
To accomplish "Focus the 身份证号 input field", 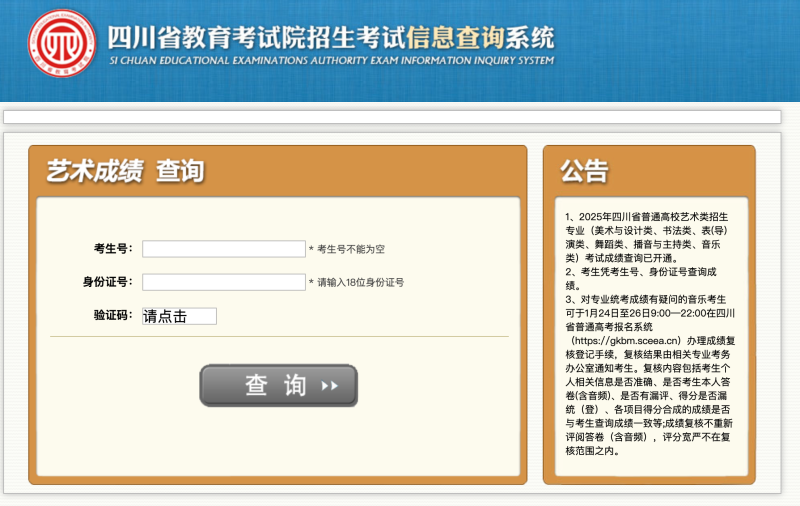I will [223, 282].
